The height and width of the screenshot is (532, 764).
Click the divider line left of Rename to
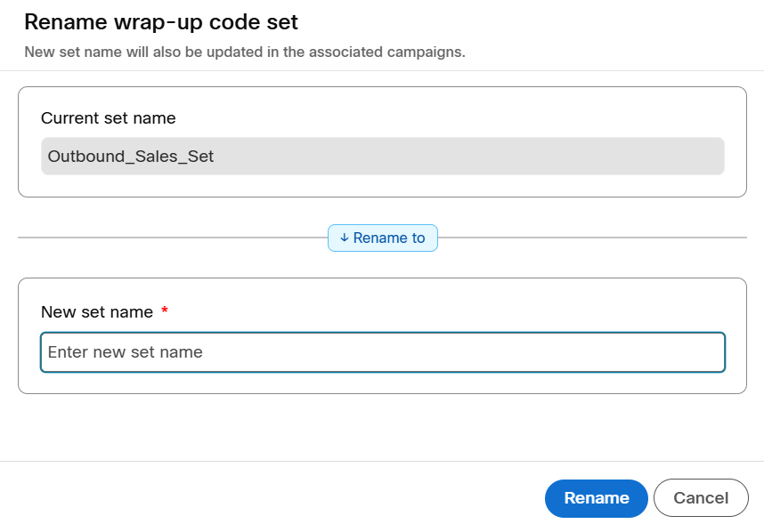[x=169, y=238]
